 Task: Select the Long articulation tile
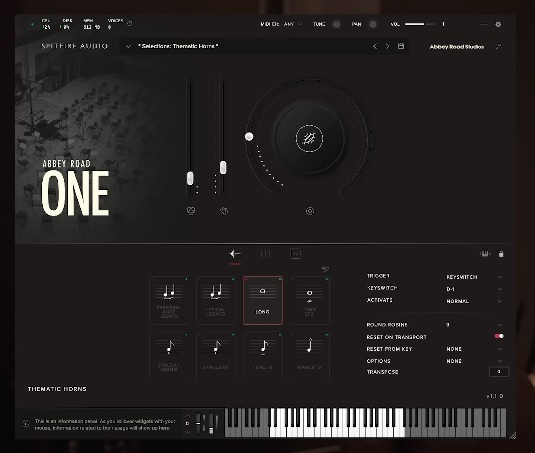click(263, 300)
